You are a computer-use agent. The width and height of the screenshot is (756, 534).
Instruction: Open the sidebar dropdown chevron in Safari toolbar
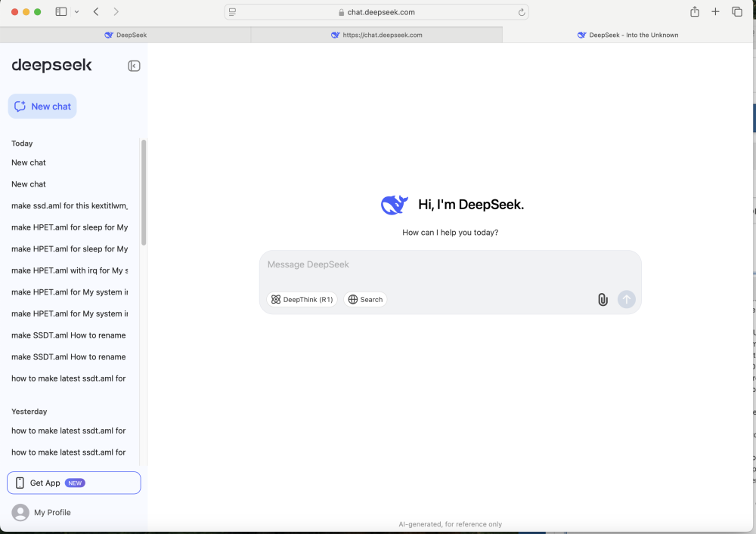click(x=76, y=11)
